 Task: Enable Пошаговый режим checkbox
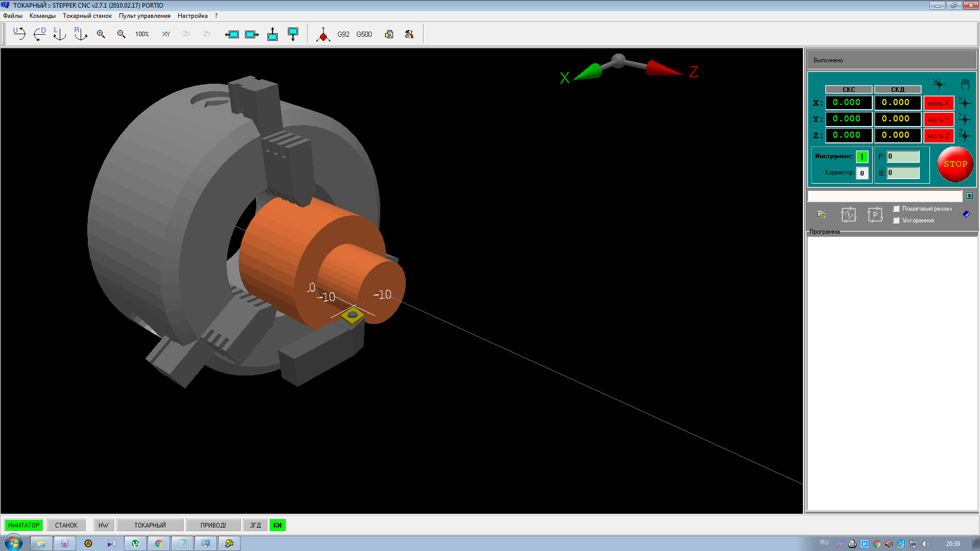896,209
